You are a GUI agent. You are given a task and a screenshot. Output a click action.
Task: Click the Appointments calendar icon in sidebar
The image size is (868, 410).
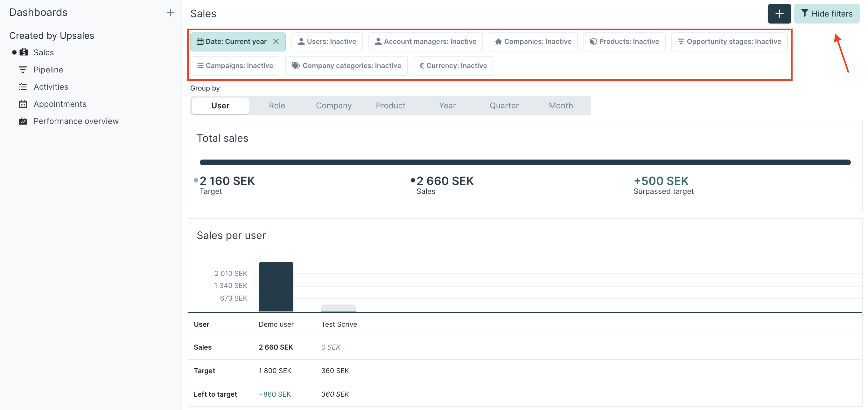(23, 104)
